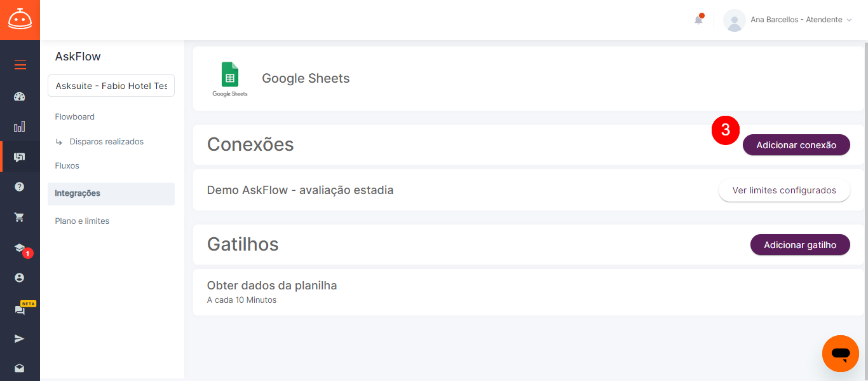Viewport: 868px width, 381px height.
Task: Open graduation cap icon with notification badge
Action: pyautogui.click(x=20, y=248)
